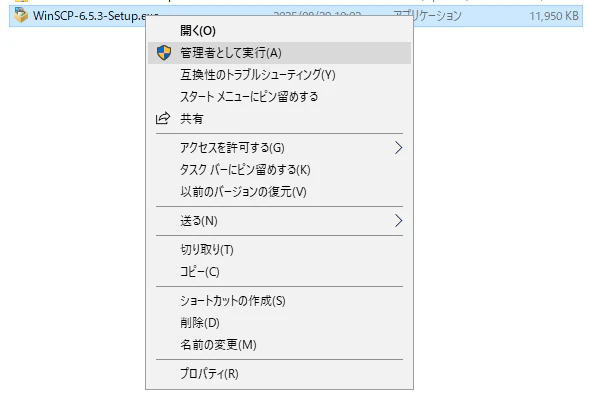The image size is (589, 395).
Task: Choose the 共有 menu entry
Action: click(279, 119)
